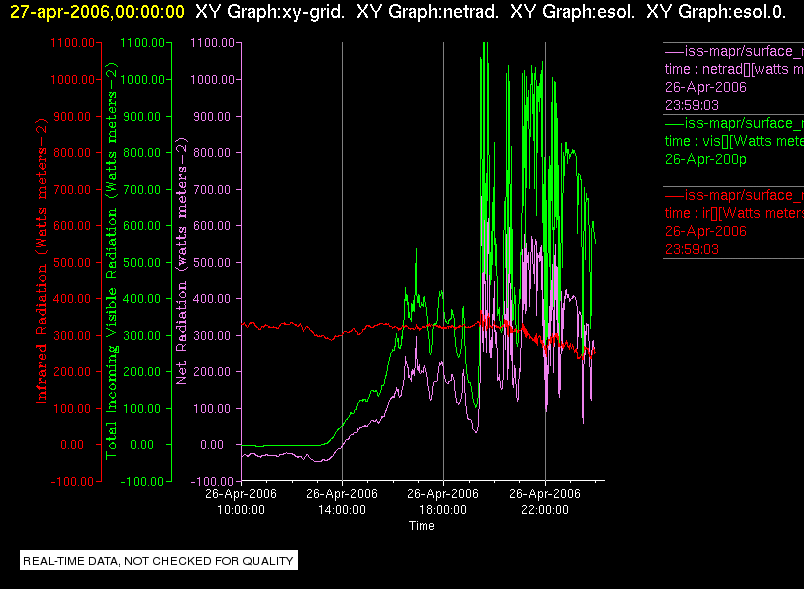This screenshot has width=804, height=589.
Task: Click the Time x-axis title
Action: [421, 526]
